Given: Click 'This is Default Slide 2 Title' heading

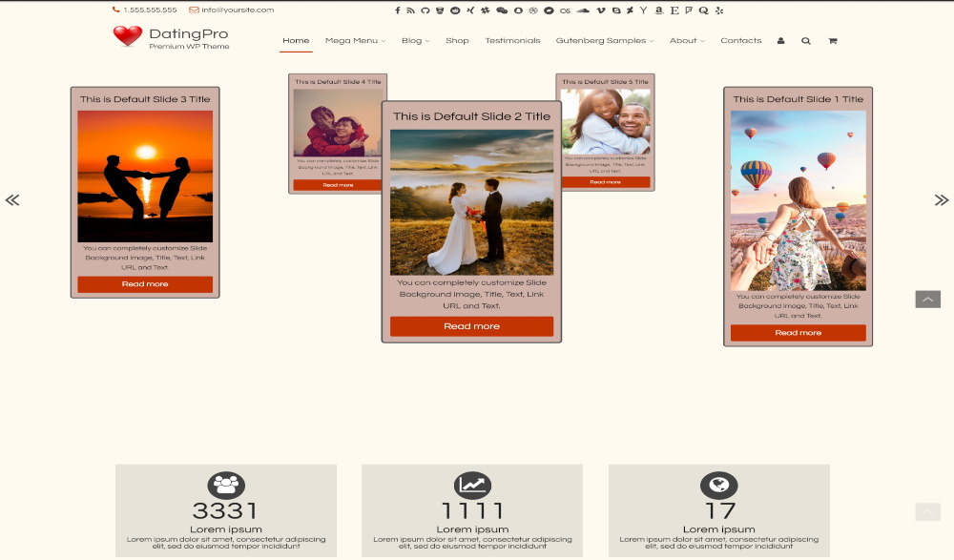Looking at the screenshot, I should (x=471, y=116).
